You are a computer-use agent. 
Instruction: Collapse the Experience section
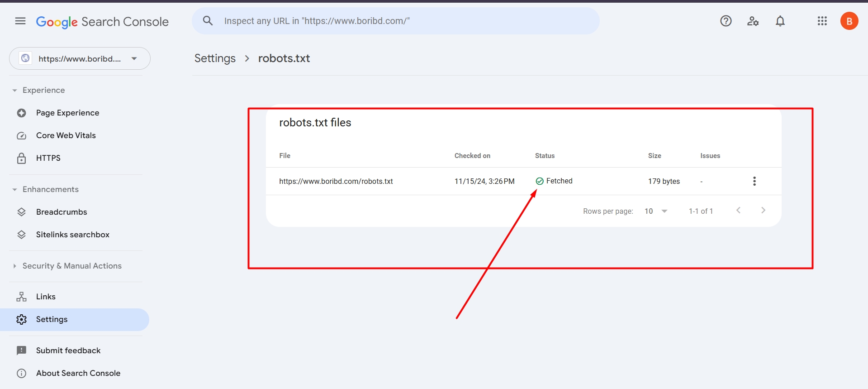coord(15,91)
